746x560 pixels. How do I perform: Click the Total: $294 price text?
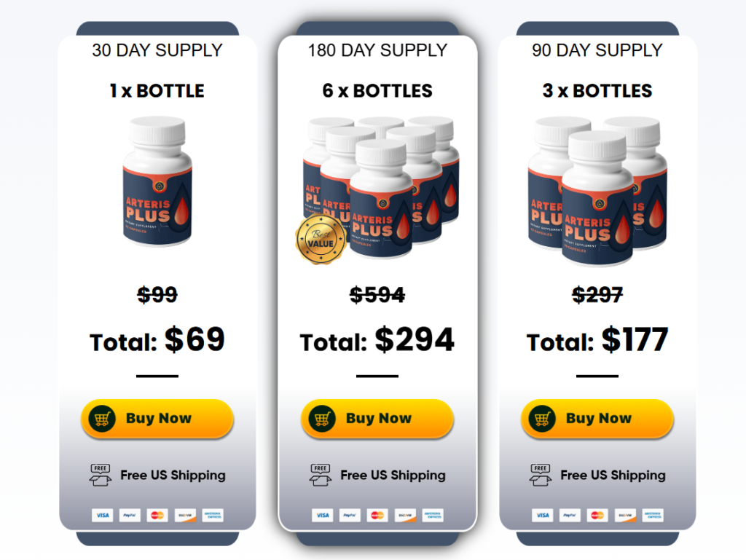[377, 340]
